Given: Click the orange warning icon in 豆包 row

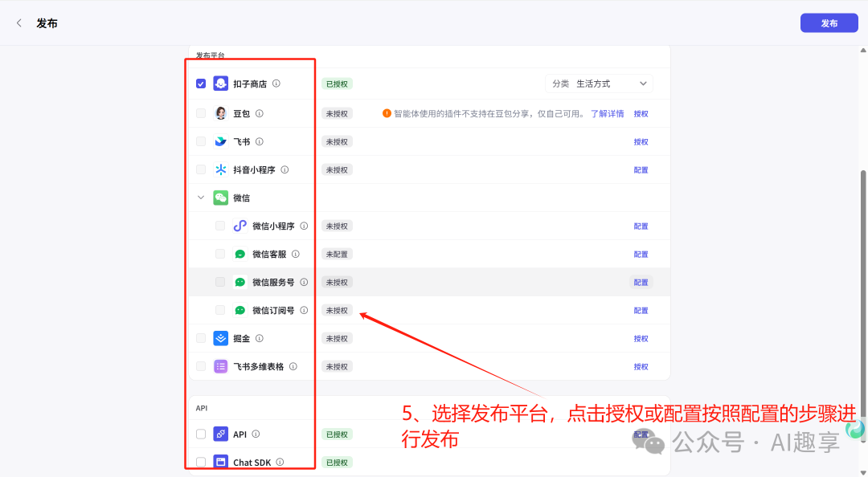Looking at the screenshot, I should pos(387,113).
